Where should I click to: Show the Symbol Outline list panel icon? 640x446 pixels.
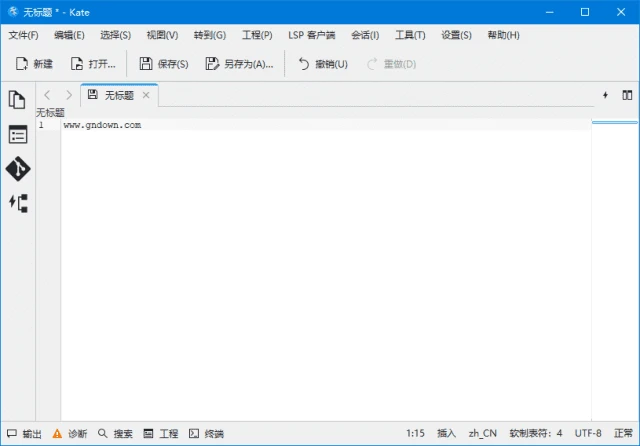[x=18, y=135]
